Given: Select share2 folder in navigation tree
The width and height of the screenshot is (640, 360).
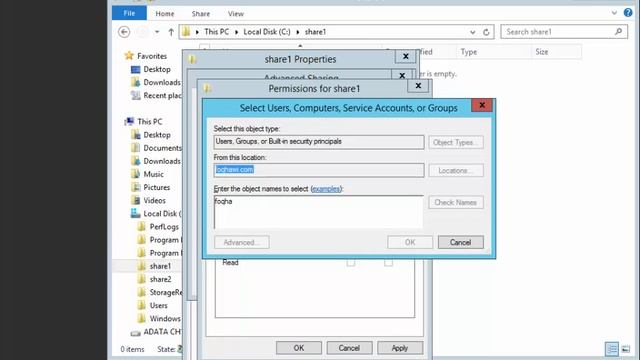Looking at the screenshot, I should coord(160,279).
